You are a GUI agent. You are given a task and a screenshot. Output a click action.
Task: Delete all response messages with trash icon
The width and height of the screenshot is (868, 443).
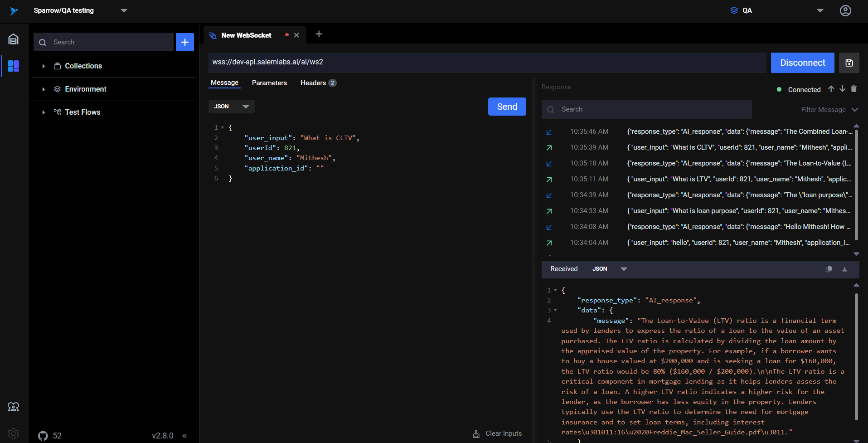coord(853,89)
